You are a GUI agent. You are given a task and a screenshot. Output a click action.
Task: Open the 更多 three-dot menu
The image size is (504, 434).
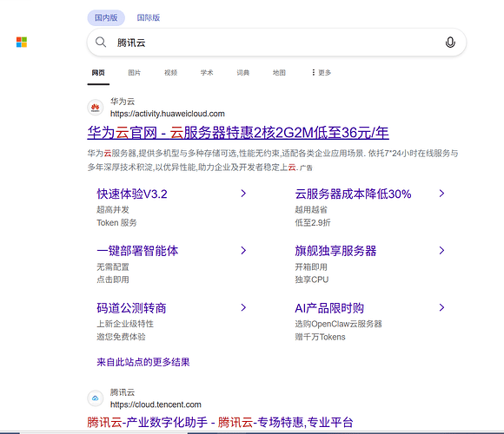tap(321, 73)
